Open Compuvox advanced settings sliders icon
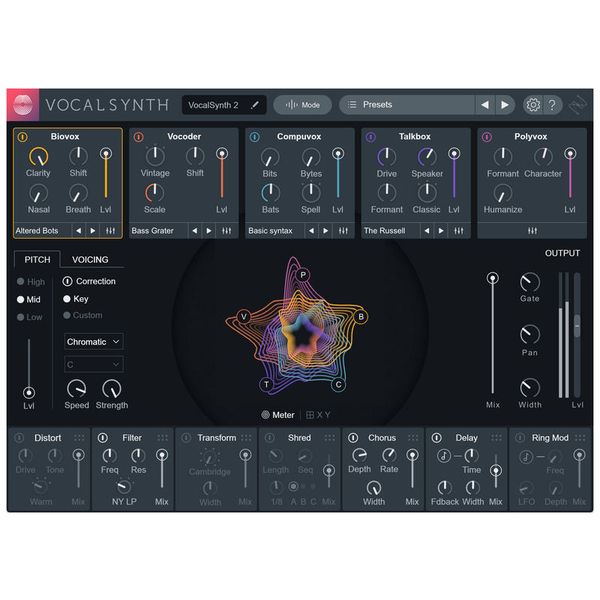This screenshot has width=600, height=600. (x=343, y=231)
